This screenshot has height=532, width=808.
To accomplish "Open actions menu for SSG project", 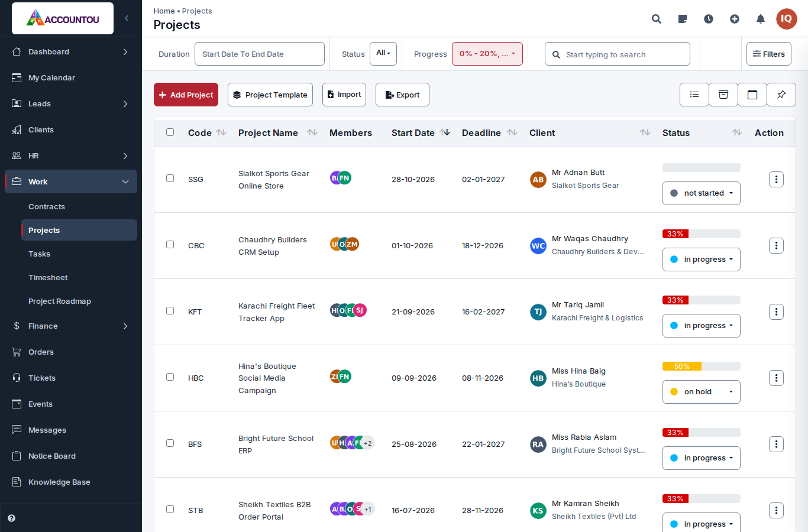I will 777,179.
